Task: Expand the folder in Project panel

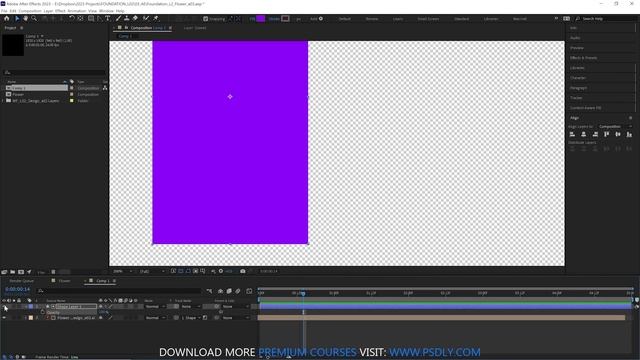Action: click(3, 100)
